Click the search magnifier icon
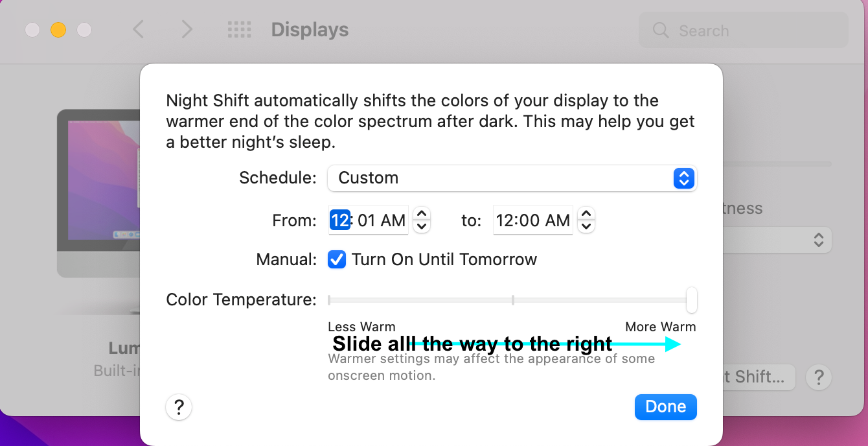Image resolution: width=868 pixels, height=446 pixels. 660,30
